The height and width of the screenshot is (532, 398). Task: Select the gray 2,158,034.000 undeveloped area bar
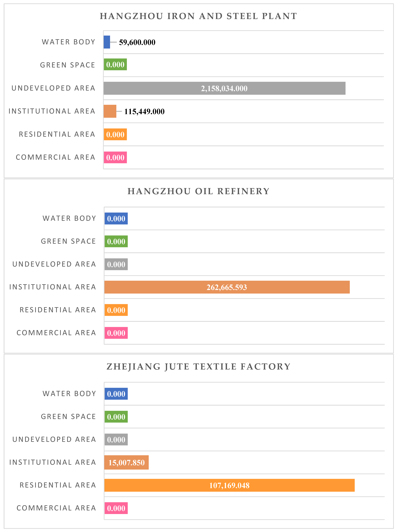224,88
